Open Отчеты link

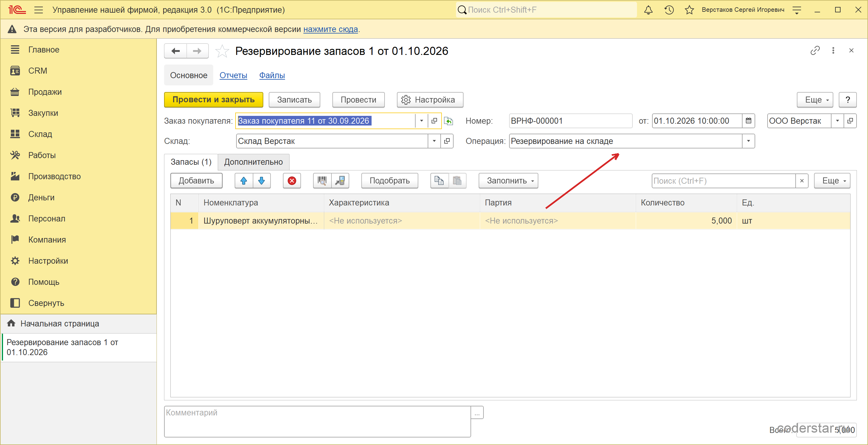click(233, 75)
